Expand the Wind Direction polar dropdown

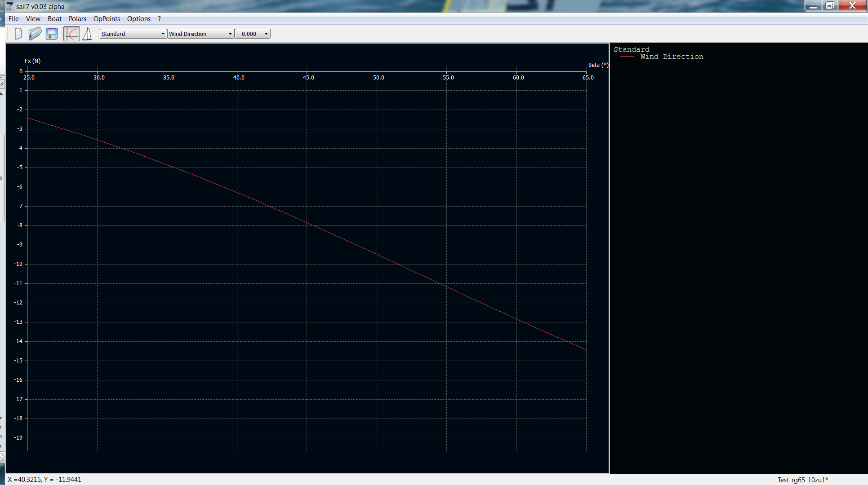pyautogui.click(x=200, y=34)
